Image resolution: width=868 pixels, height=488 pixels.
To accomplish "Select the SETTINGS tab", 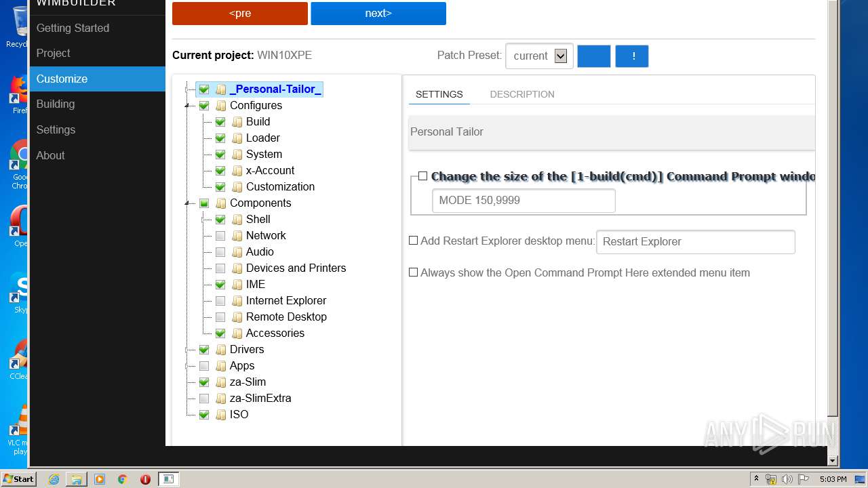I will [x=439, y=94].
